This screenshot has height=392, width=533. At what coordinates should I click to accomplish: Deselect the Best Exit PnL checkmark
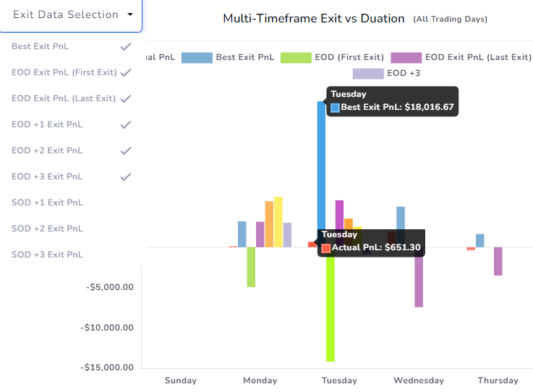click(126, 46)
